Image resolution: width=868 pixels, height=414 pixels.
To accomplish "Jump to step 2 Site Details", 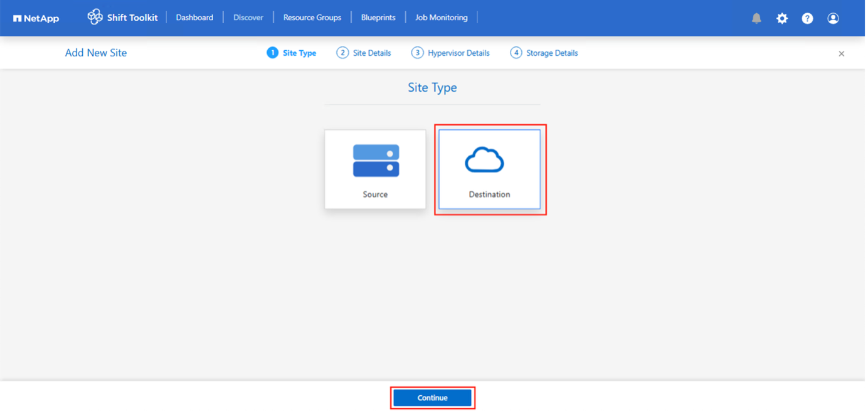I will (364, 53).
